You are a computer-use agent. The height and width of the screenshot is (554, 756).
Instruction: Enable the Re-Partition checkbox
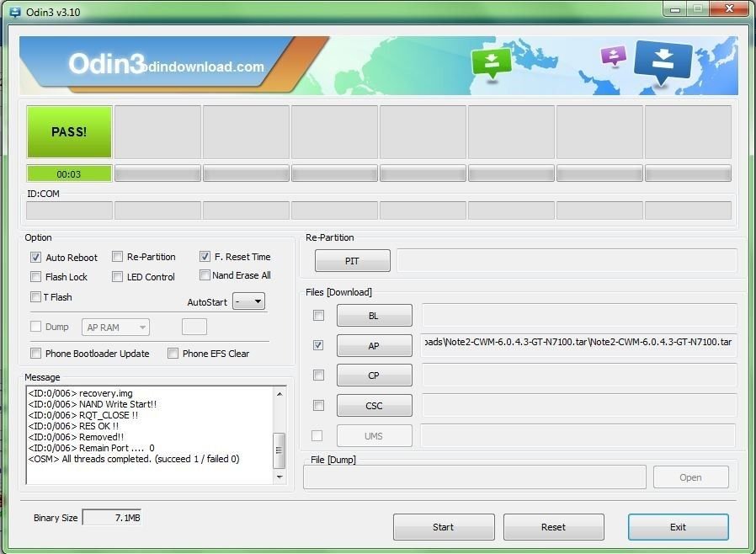pos(117,257)
